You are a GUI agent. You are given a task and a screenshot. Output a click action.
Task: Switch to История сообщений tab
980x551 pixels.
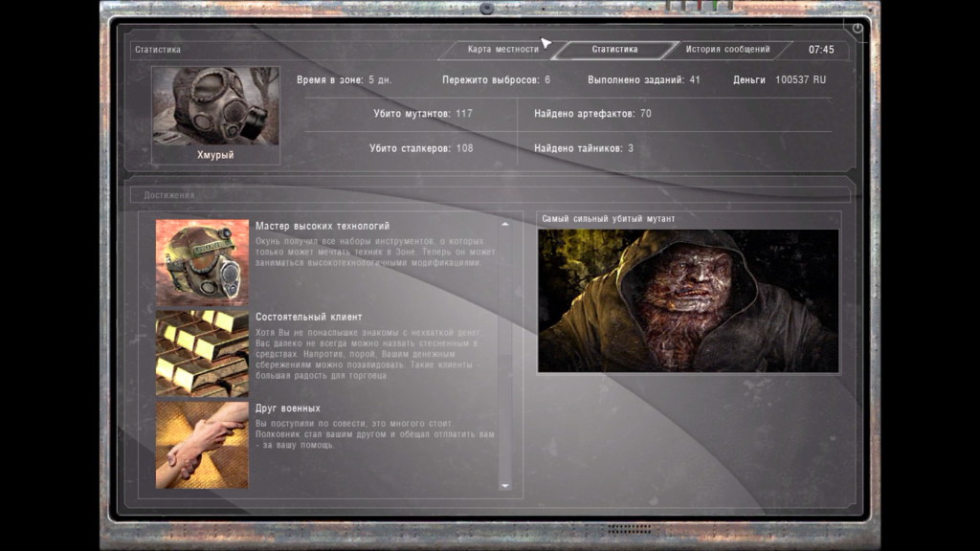[x=727, y=50]
